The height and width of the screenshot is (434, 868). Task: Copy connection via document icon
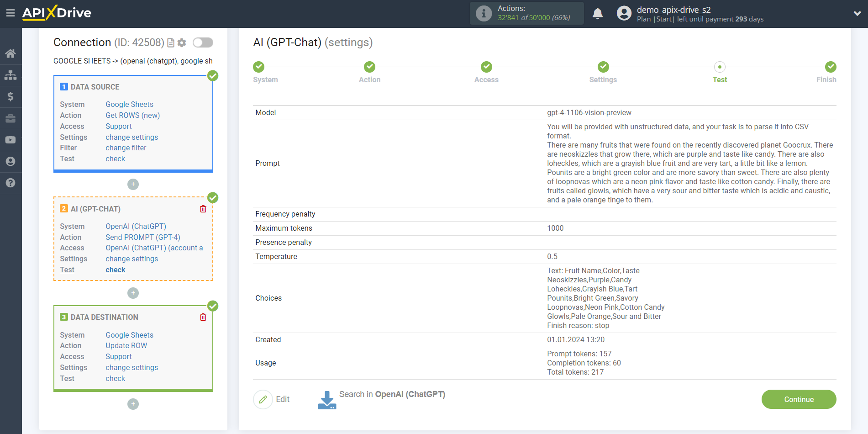(171, 42)
